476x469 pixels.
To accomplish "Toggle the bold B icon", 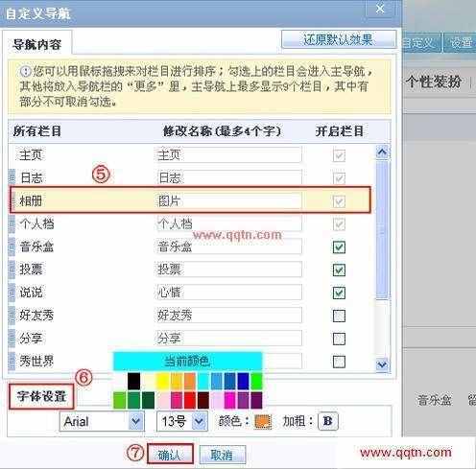I will (x=327, y=421).
